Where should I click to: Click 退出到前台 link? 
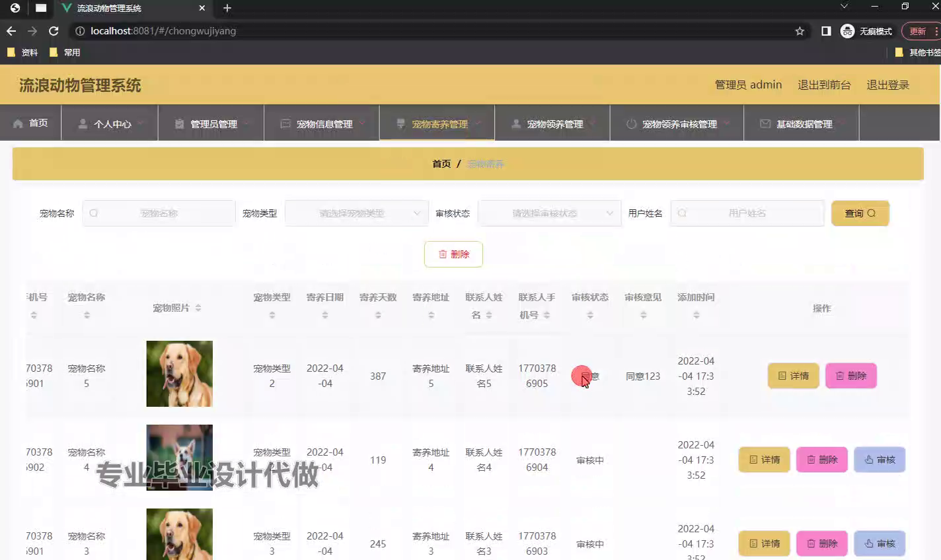click(824, 85)
